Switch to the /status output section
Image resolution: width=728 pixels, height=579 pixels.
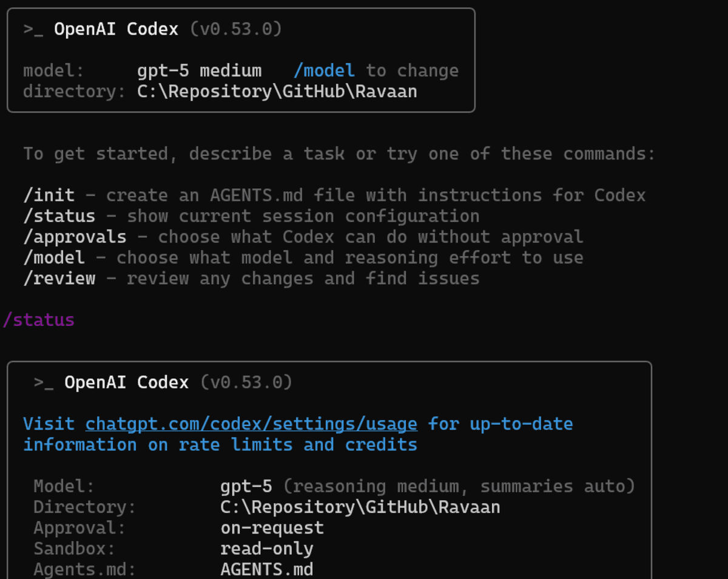coord(38,319)
